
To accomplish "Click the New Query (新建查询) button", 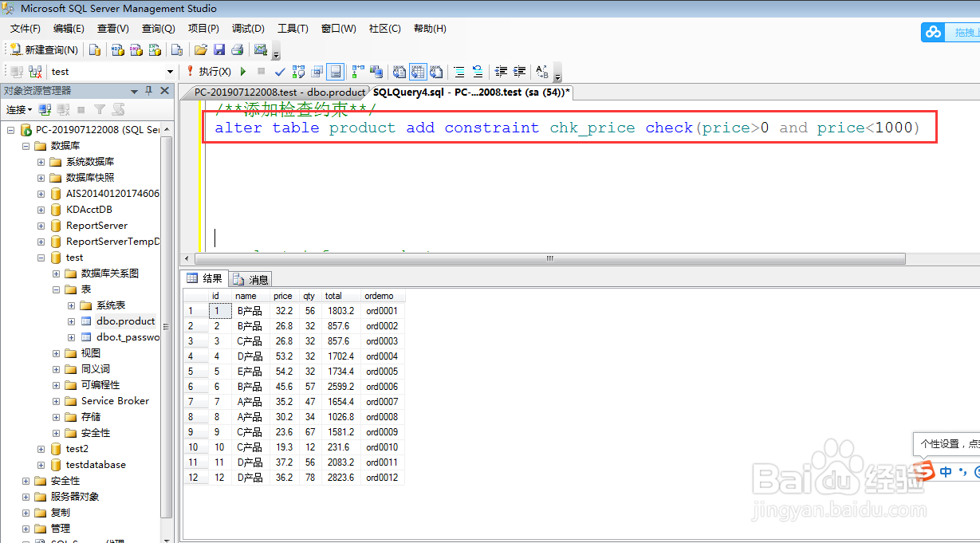I will tap(45, 49).
